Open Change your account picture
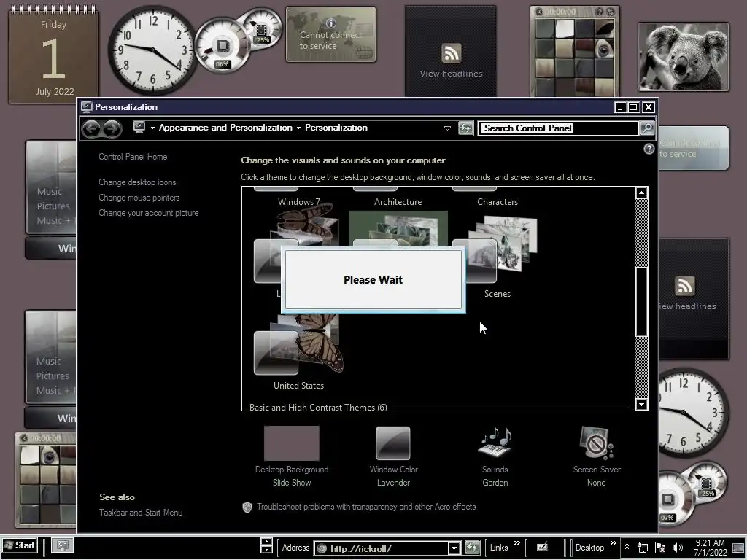 (149, 213)
